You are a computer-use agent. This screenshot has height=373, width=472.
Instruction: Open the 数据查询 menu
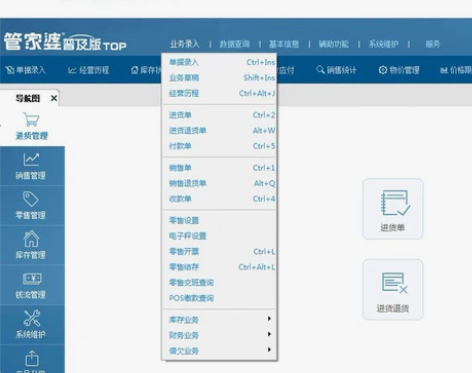[x=235, y=44]
